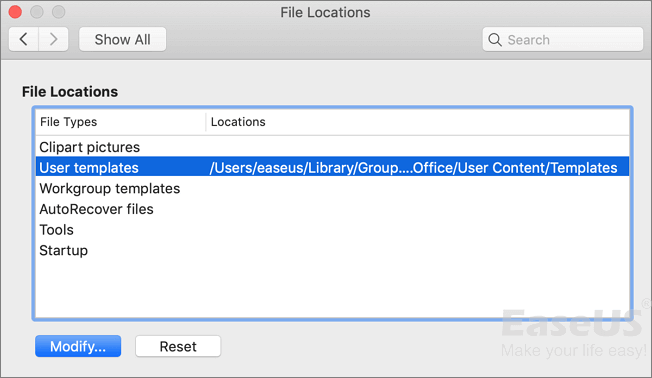The width and height of the screenshot is (652, 378).
Task: Focus the Search field
Action: tap(563, 40)
